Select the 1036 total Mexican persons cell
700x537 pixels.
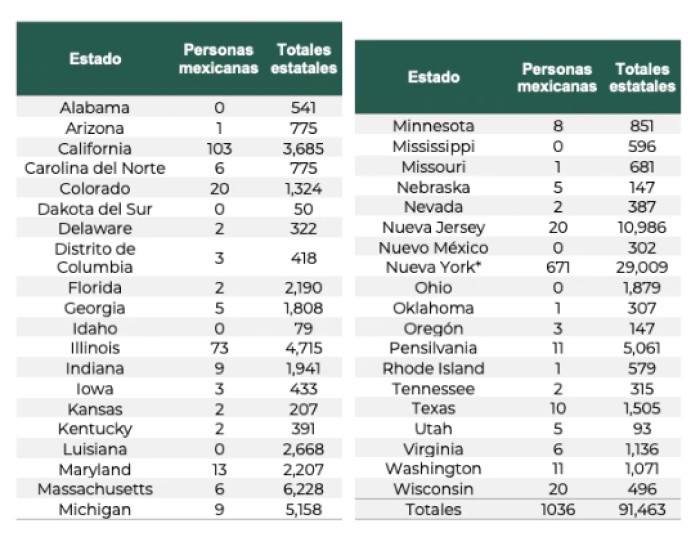point(557,509)
